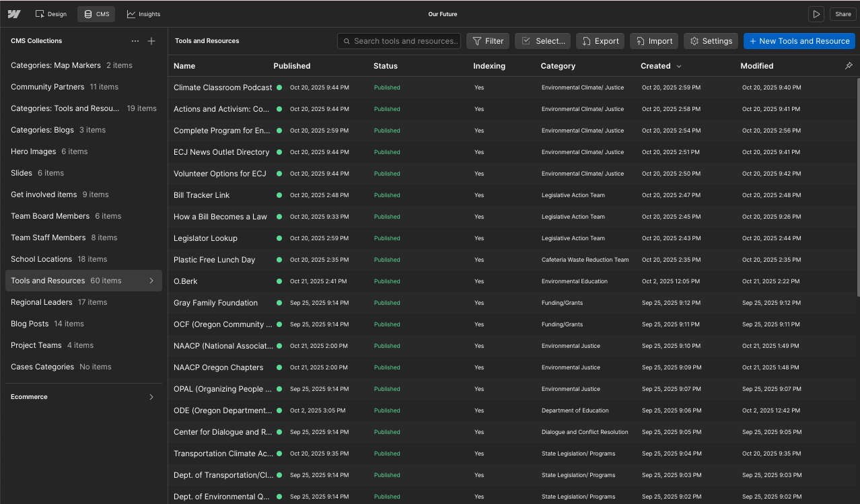
Task: Click the Import button
Action: (x=654, y=41)
